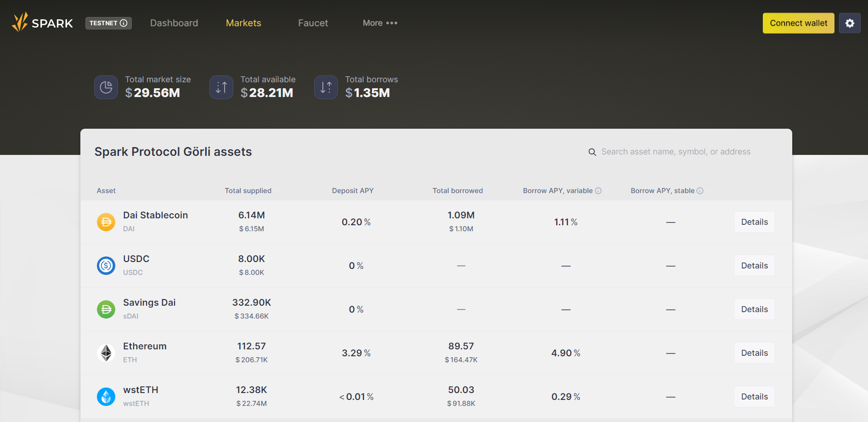
Task: Click the USDC asset name
Action: [136, 259]
